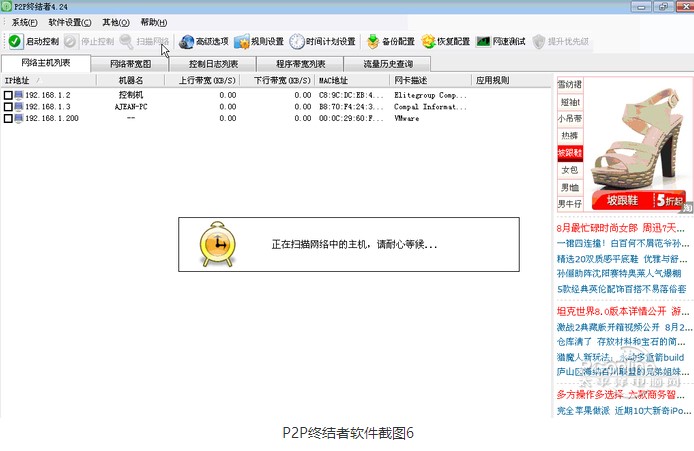
Task: Sort by IP地址 column header
Action: coord(48,80)
